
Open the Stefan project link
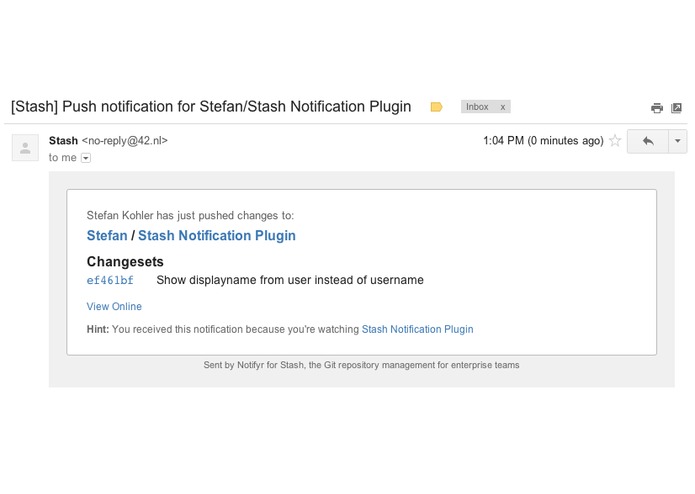coord(107,235)
